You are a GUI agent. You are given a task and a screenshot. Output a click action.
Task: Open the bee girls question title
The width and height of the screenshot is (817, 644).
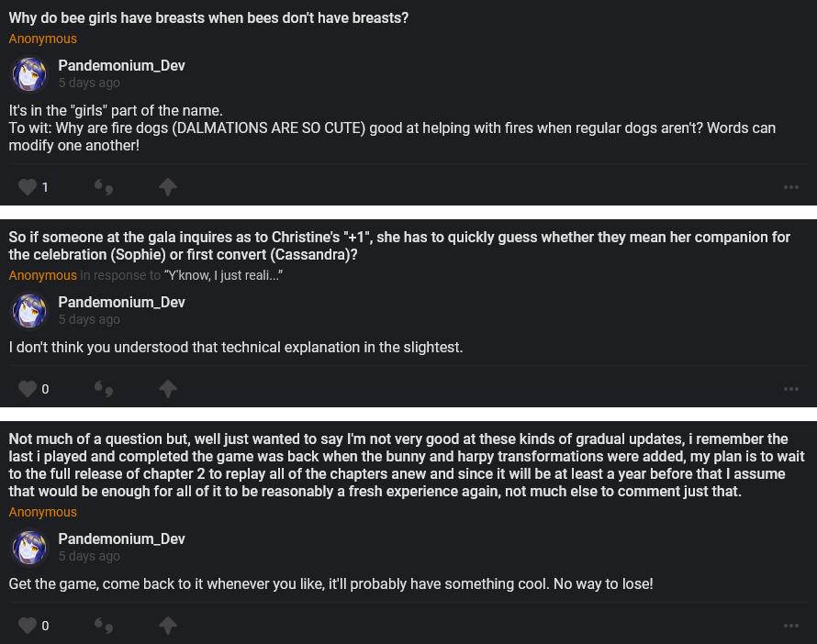[x=208, y=17]
